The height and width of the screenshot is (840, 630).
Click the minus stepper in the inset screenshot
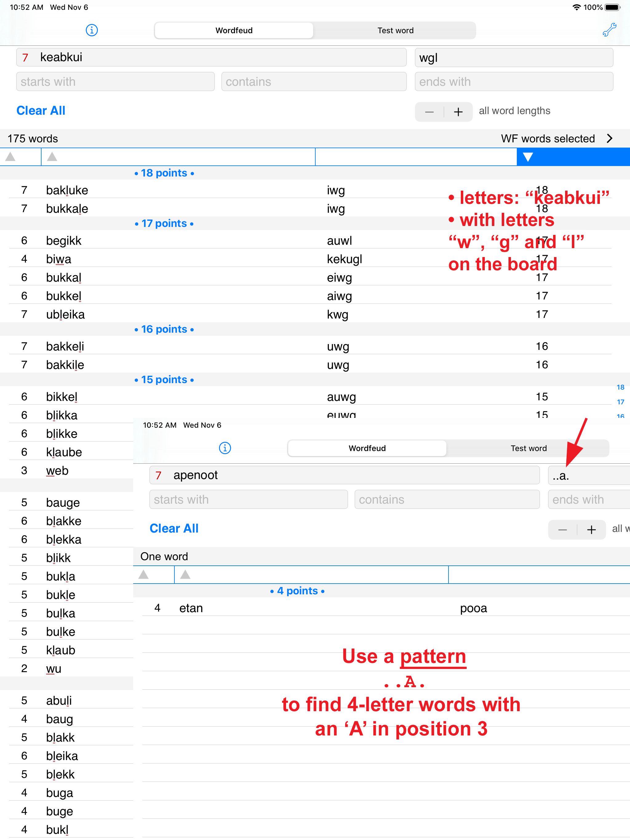(563, 529)
